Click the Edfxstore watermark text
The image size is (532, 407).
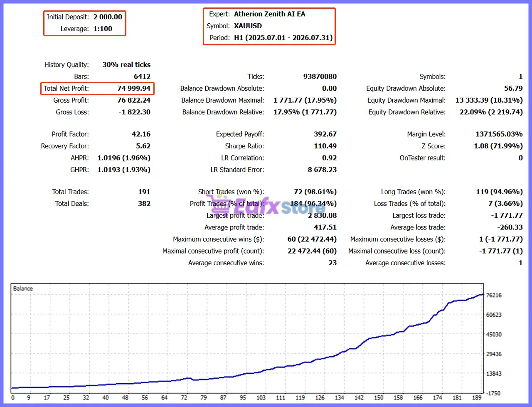click(278, 206)
